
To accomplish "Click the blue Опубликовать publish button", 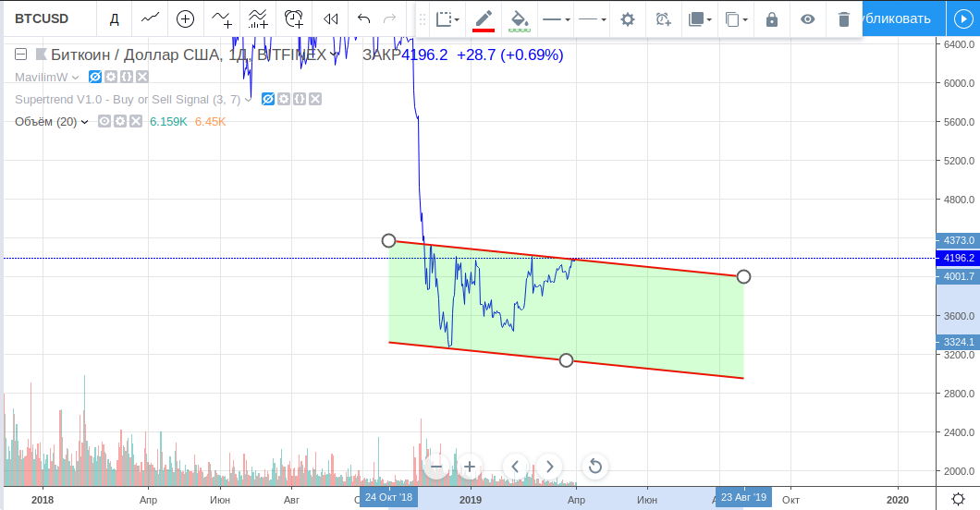I will [x=901, y=18].
